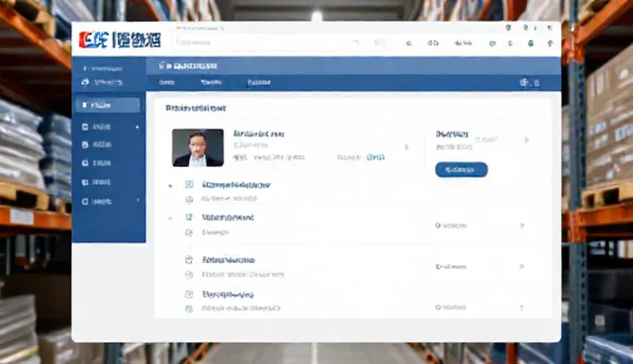Image resolution: width=633 pixels, height=364 pixels.
Task: Open the profile photo of the man
Action: [198, 147]
